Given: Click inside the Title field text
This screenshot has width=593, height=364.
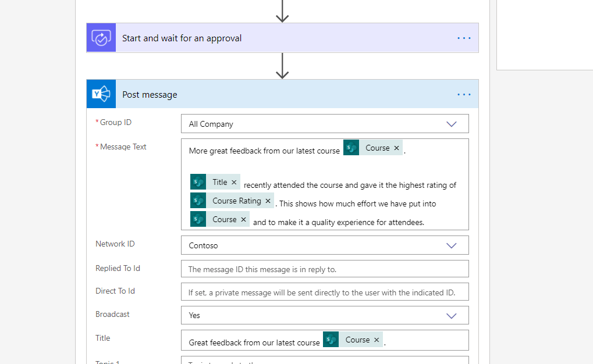Looking at the screenshot, I should click(x=254, y=342).
